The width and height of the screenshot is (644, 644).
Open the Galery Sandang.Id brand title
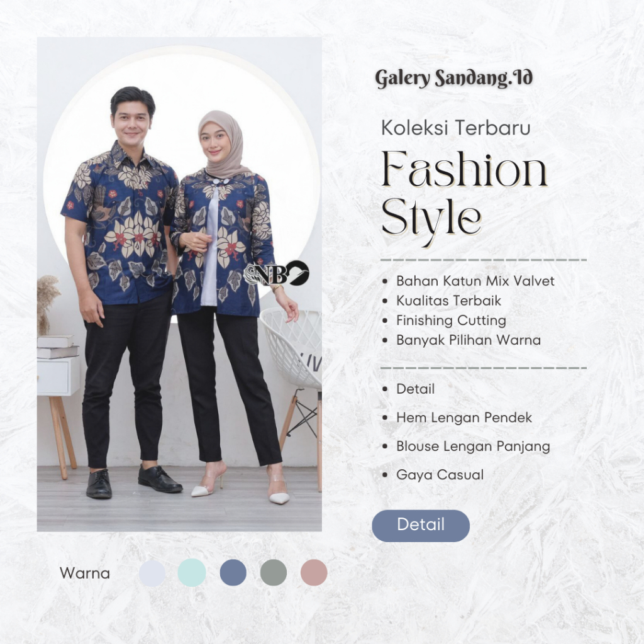(453, 78)
